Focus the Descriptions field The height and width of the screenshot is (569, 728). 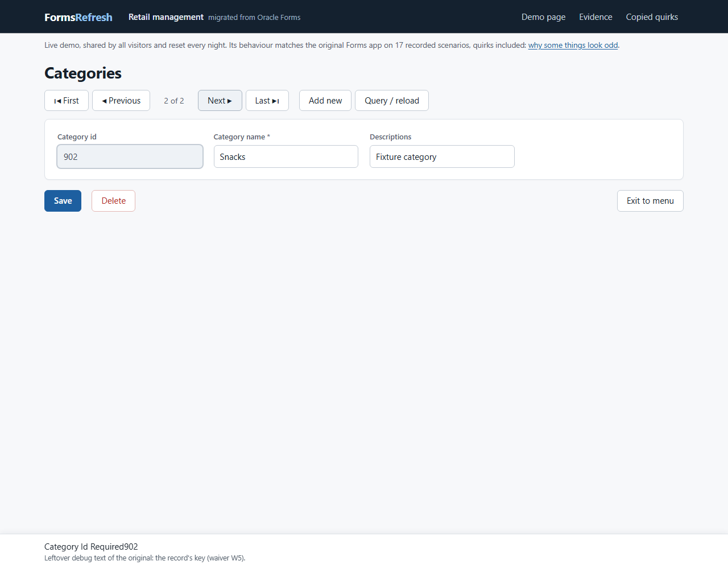tap(442, 156)
